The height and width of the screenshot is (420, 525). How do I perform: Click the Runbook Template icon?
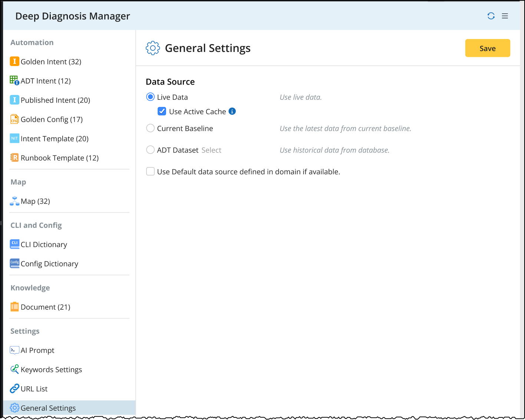point(14,158)
